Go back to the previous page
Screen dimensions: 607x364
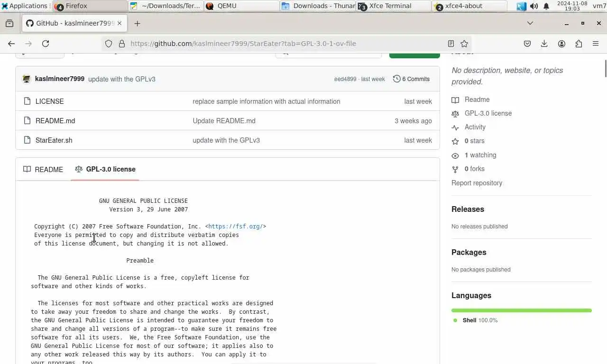[11, 44]
